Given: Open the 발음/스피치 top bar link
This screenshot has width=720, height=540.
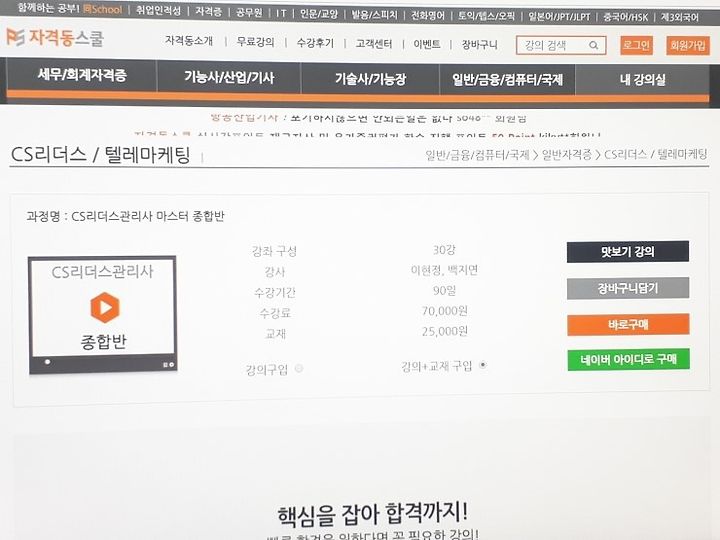Looking at the screenshot, I should click(x=374, y=15).
